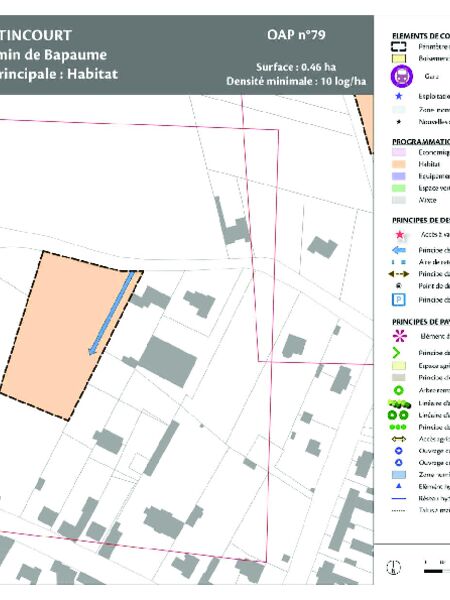
Task: Click the orange Habitat color swatch
Action: [399, 164]
